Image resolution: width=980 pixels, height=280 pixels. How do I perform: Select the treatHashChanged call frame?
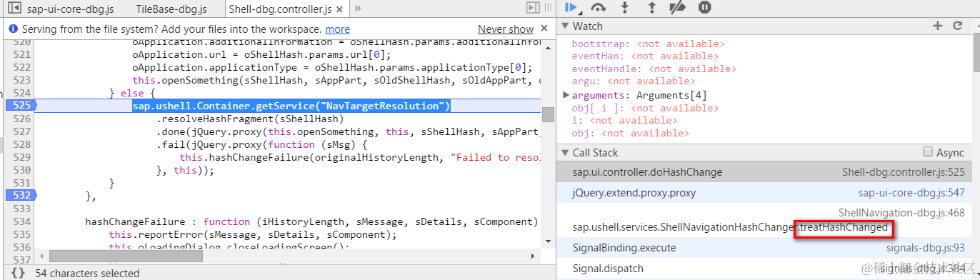(x=764, y=220)
